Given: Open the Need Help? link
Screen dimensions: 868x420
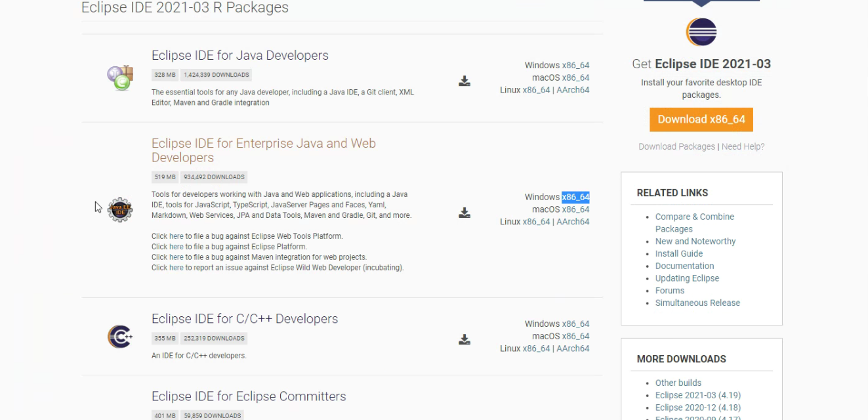Looking at the screenshot, I should click(743, 146).
